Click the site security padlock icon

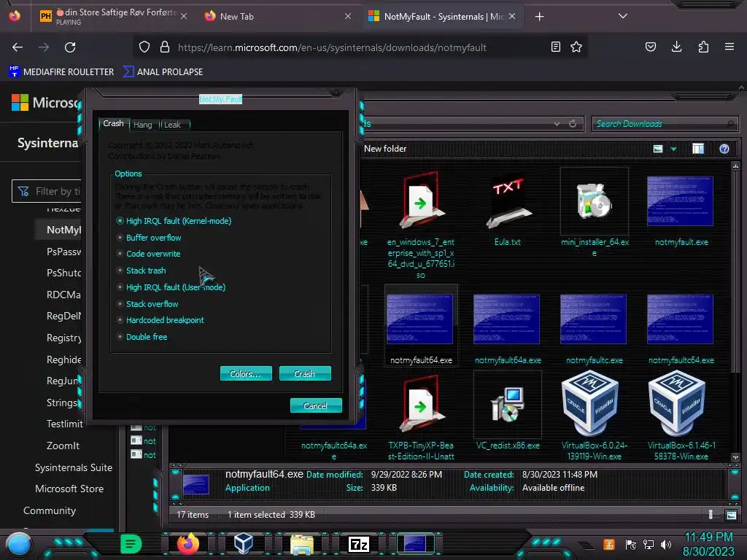click(x=165, y=47)
